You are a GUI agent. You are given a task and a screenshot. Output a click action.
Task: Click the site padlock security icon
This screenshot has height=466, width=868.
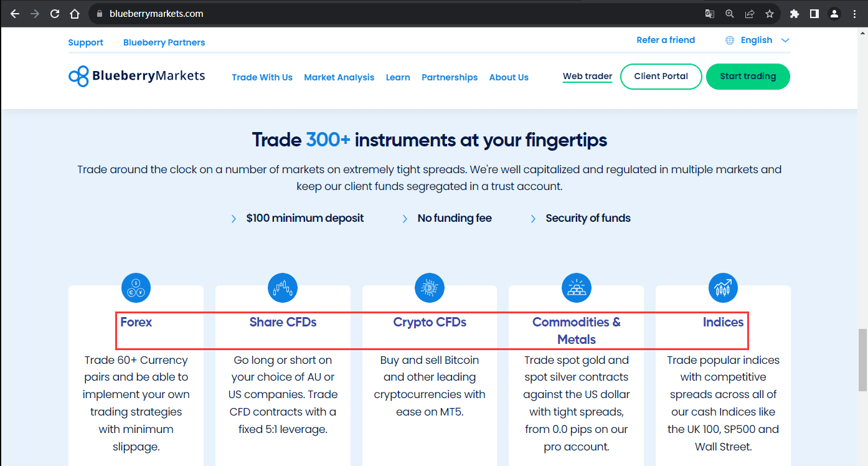click(100, 14)
